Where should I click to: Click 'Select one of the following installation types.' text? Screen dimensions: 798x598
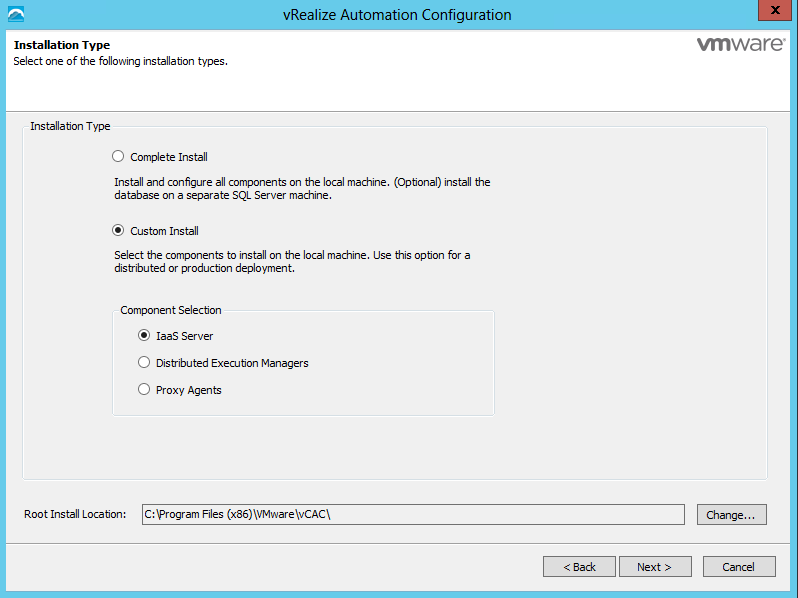121,61
